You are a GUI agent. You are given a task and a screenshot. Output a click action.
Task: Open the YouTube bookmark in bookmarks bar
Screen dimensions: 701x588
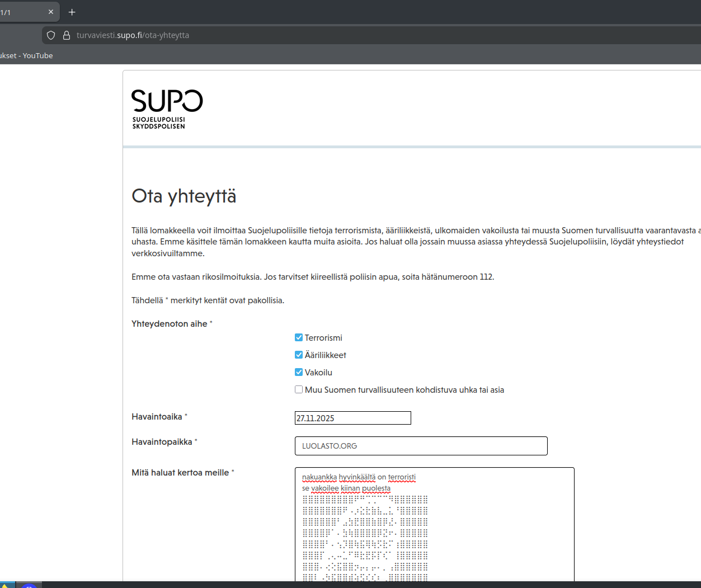pyautogui.click(x=27, y=55)
